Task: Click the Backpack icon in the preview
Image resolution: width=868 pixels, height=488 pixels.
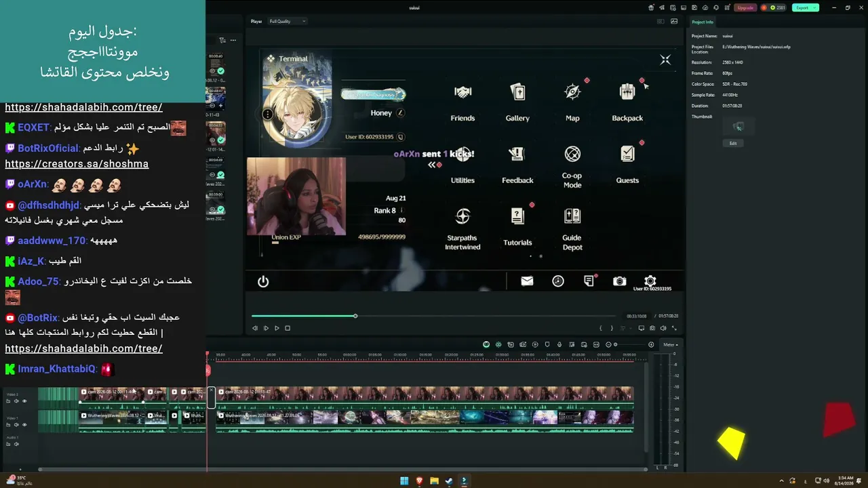Action: [627, 92]
